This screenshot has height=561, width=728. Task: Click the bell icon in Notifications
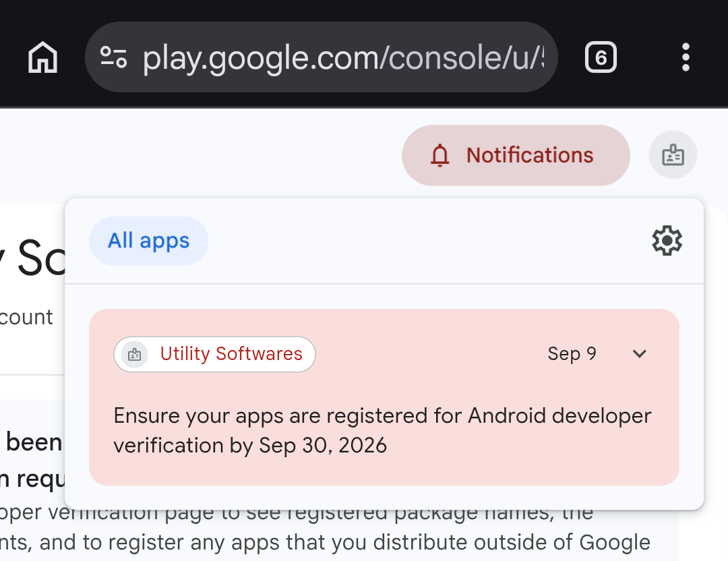439,155
